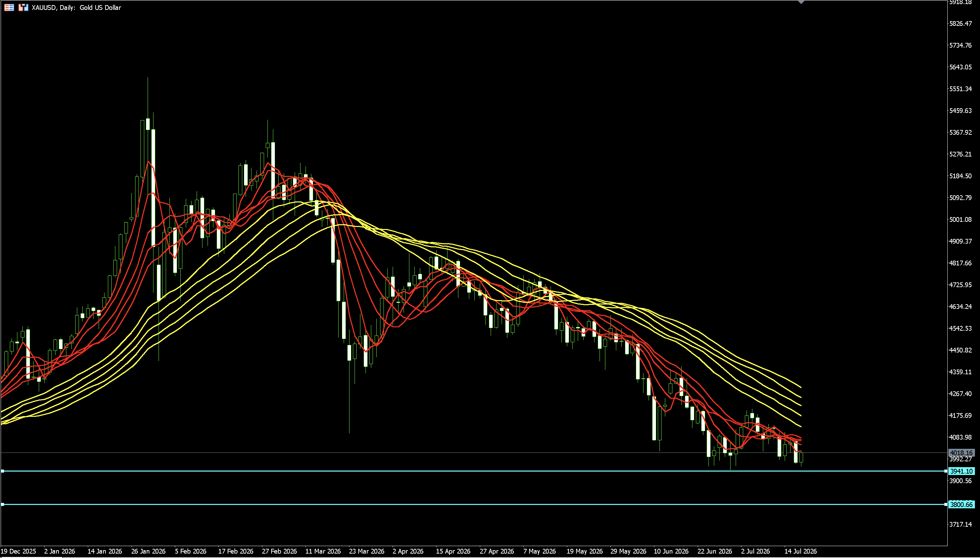Select the left handle of the 3800.66 line
The width and height of the screenshot is (980, 558).
(2, 504)
